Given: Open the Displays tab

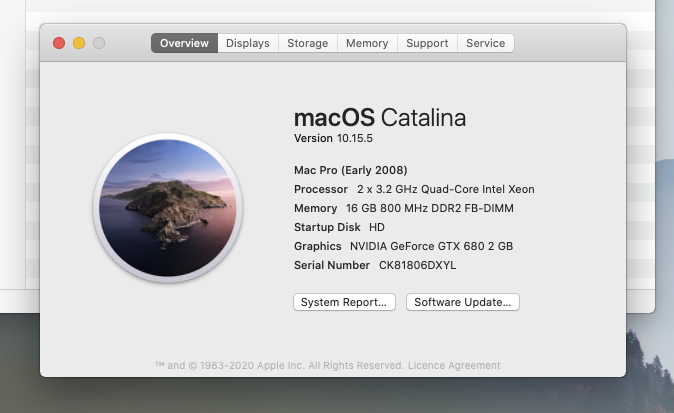Looking at the screenshot, I should pos(248,43).
